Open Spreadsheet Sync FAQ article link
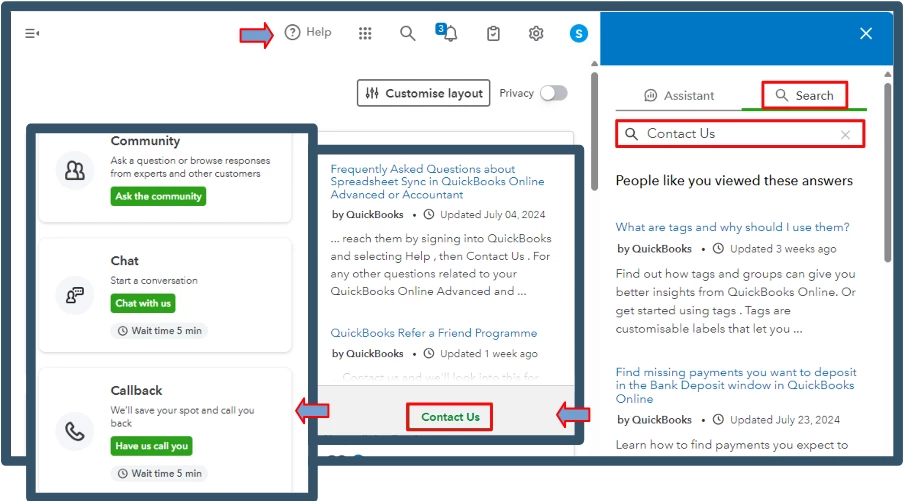The image size is (904, 501). (x=438, y=182)
